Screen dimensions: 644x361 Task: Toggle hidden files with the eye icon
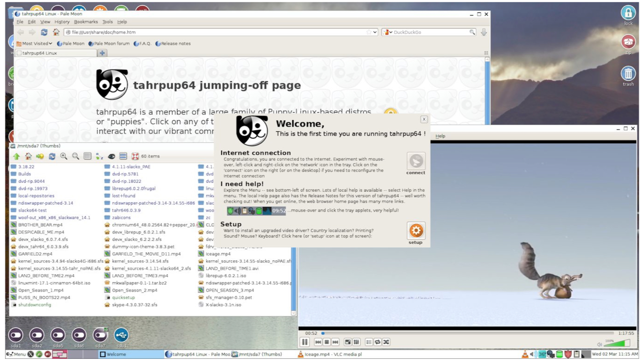111,156
